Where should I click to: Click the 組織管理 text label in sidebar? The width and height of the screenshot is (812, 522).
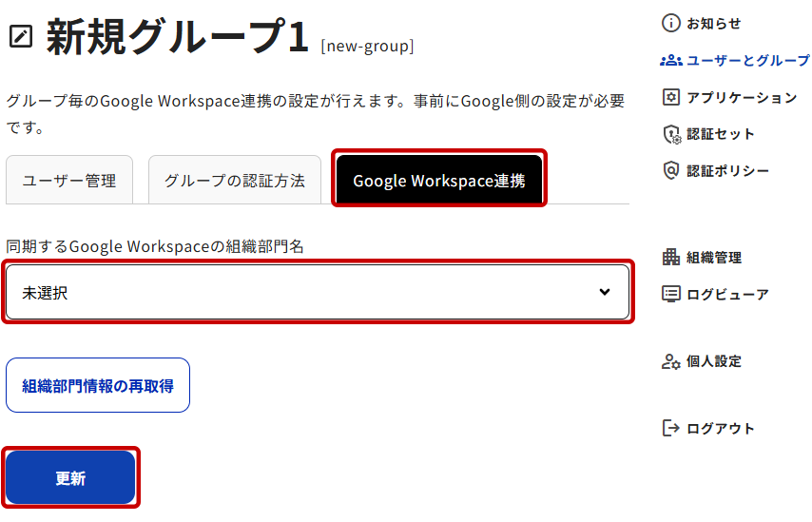pyautogui.click(x=714, y=257)
